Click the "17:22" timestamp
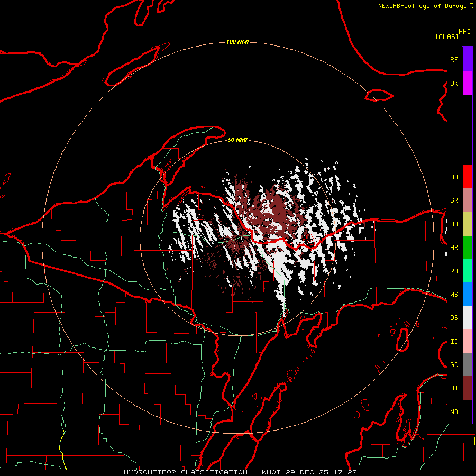Viewport: 476px width, 476px height. tap(345, 472)
